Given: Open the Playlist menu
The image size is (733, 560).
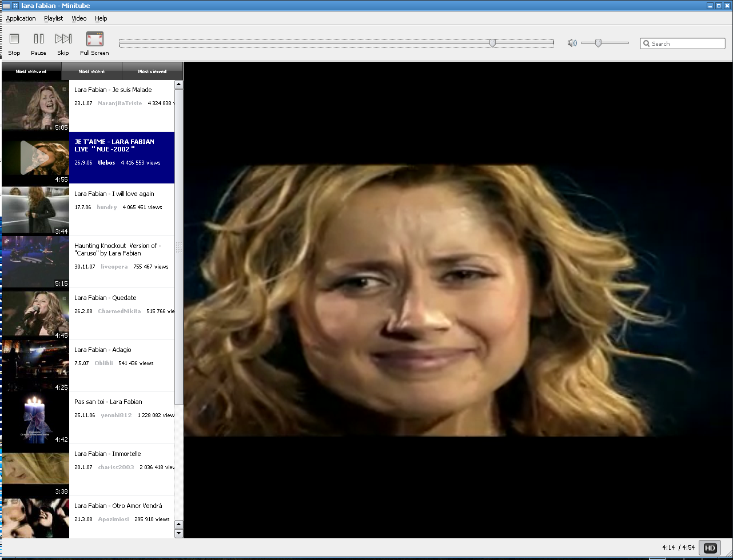Looking at the screenshot, I should (54, 18).
